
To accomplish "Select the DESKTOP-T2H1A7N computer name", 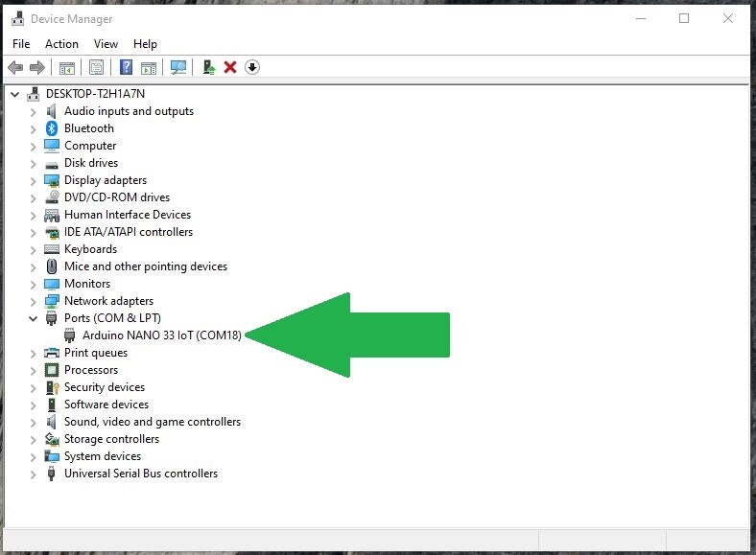I will [96, 94].
